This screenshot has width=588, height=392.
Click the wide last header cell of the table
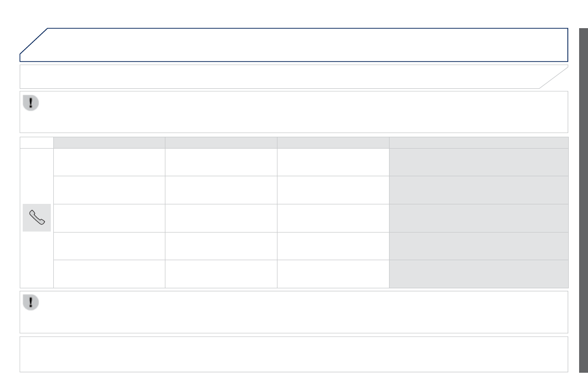[x=478, y=143]
